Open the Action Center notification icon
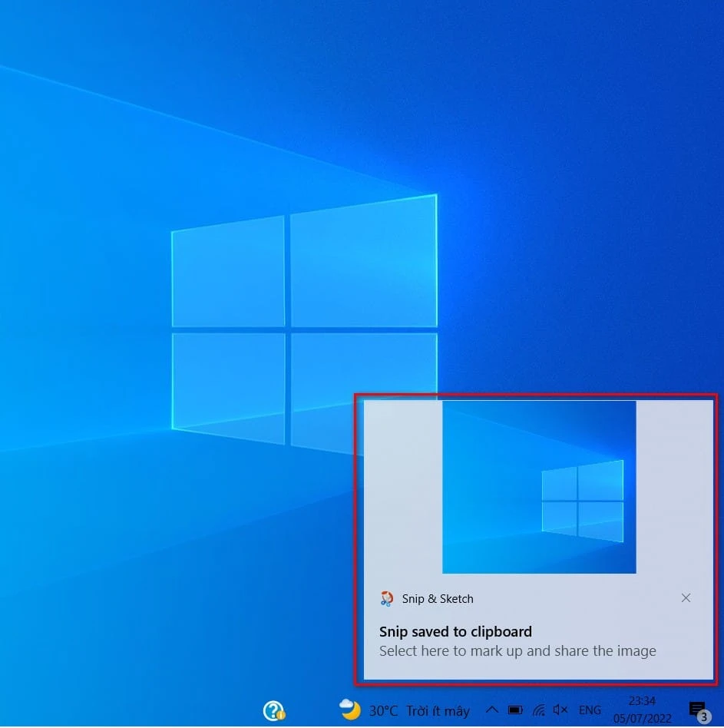The width and height of the screenshot is (724, 728). pos(696,708)
